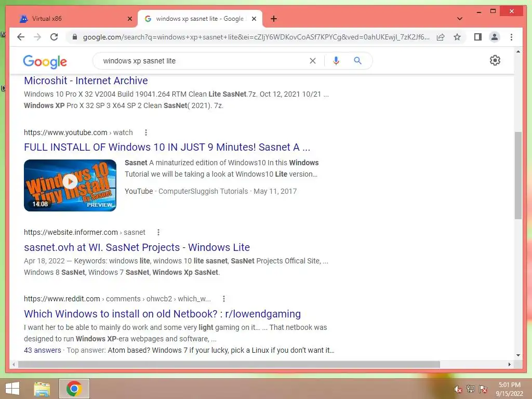532x399 pixels.
Task: Open Chrome side panel
Action: click(x=478, y=37)
